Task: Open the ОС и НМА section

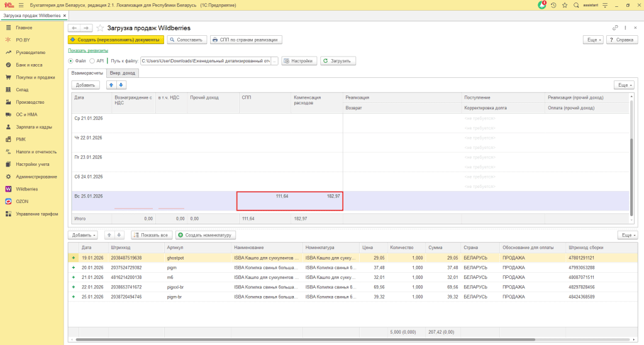Action: tap(26, 114)
